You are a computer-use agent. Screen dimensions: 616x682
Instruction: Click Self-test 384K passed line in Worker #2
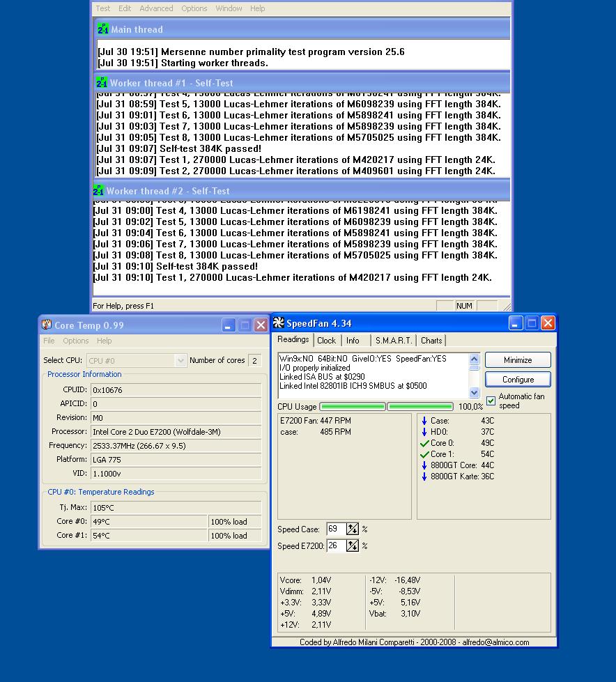pos(176,267)
